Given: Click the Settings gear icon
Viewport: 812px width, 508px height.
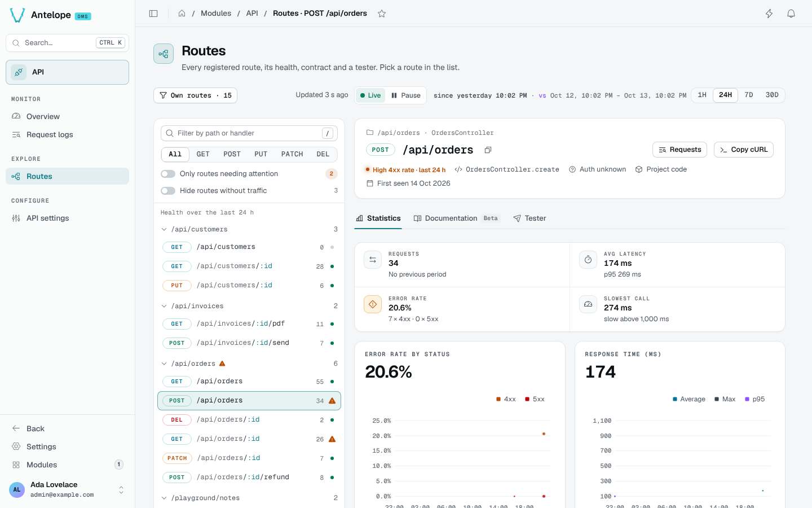Looking at the screenshot, I should coord(16,446).
